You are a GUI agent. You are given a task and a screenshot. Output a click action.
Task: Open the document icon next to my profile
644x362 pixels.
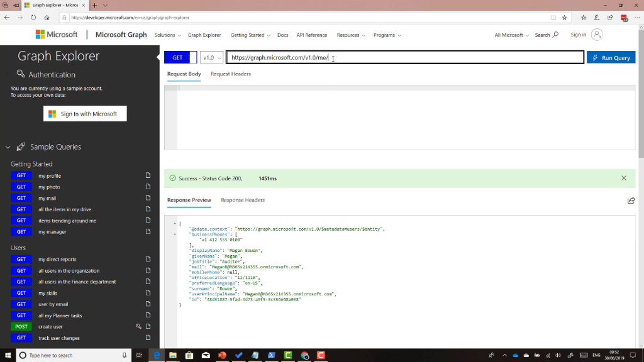click(148, 175)
